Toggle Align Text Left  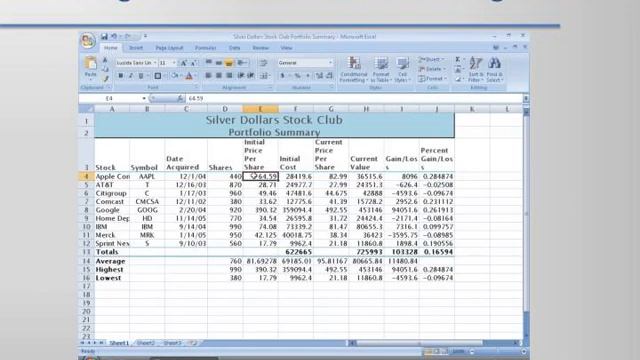click(x=209, y=76)
